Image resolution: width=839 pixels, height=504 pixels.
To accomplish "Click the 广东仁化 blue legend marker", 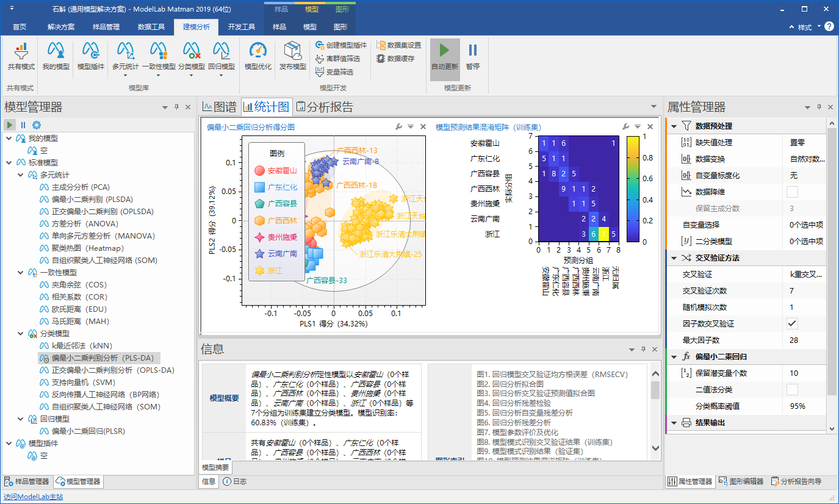I will click(x=259, y=187).
